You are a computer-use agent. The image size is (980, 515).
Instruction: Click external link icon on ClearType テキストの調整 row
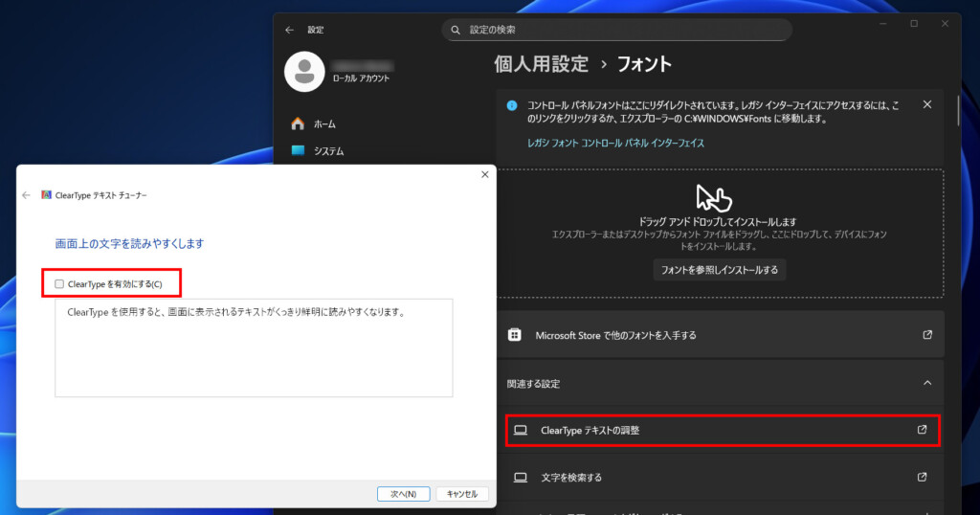point(923,430)
